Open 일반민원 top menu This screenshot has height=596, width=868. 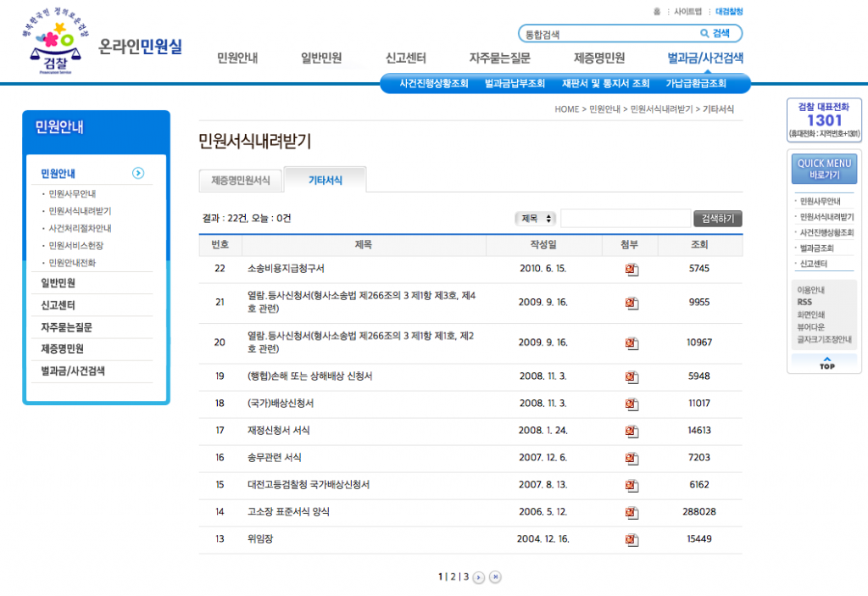(x=321, y=58)
